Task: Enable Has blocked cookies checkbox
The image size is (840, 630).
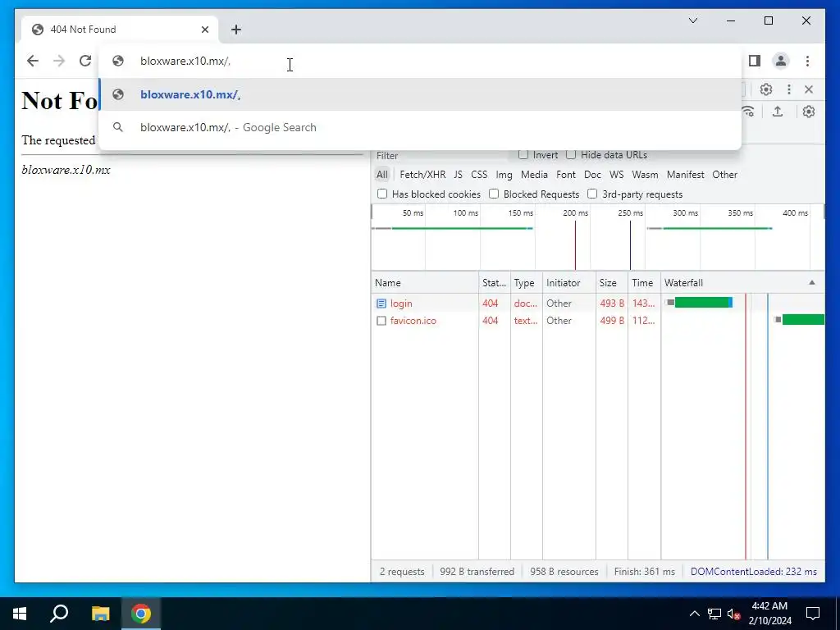Action: coord(382,194)
